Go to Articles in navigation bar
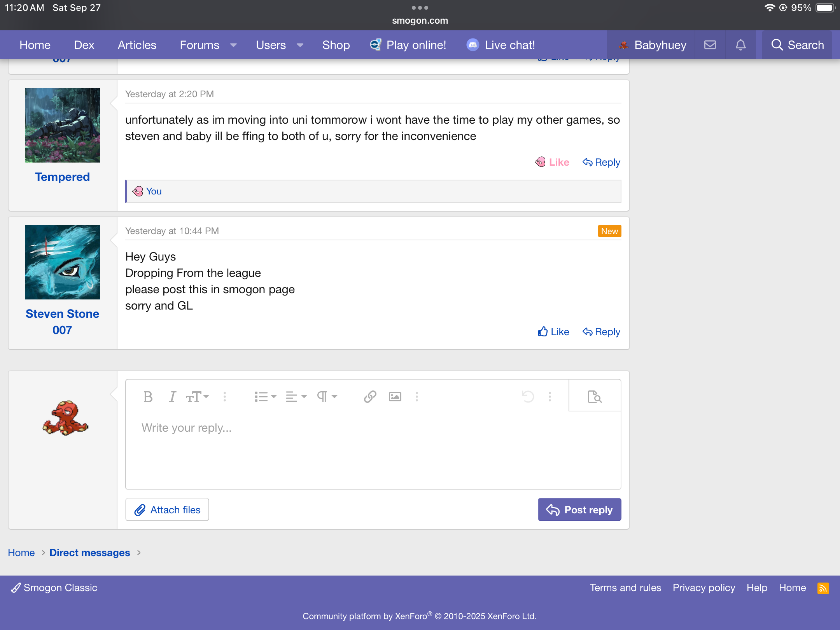This screenshot has height=630, width=840. point(137,45)
